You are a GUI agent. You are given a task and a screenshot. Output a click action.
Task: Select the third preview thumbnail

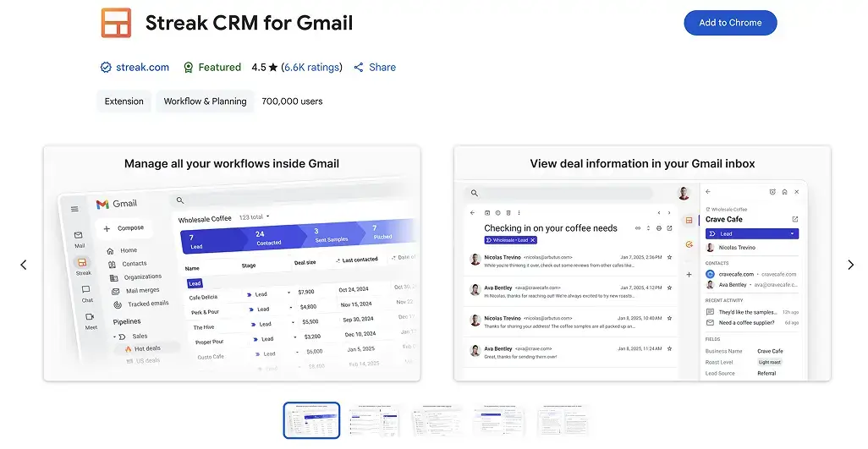click(x=437, y=420)
